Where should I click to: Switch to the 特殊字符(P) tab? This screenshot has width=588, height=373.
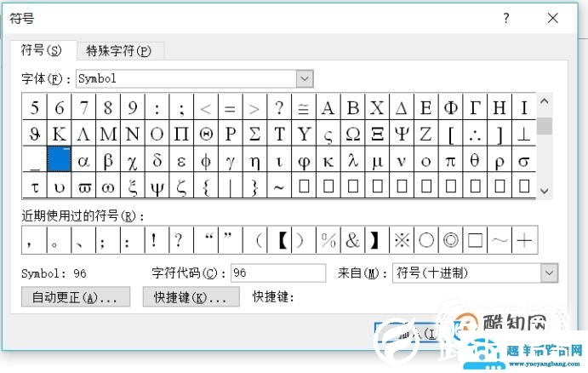click(119, 50)
